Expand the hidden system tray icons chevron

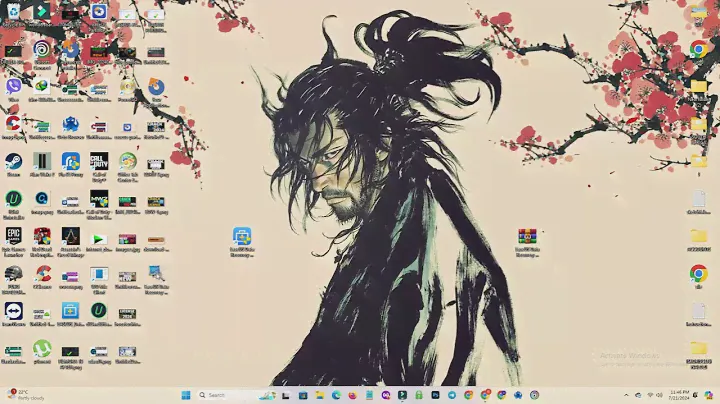pos(626,395)
